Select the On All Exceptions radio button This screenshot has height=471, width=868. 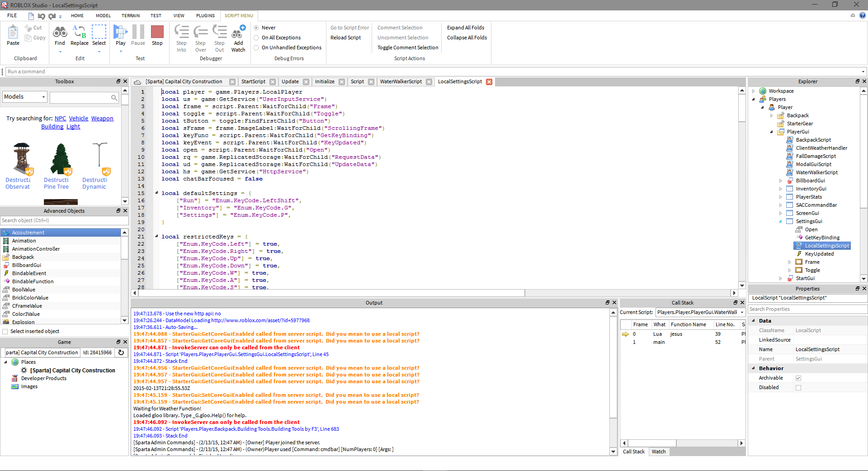256,38
